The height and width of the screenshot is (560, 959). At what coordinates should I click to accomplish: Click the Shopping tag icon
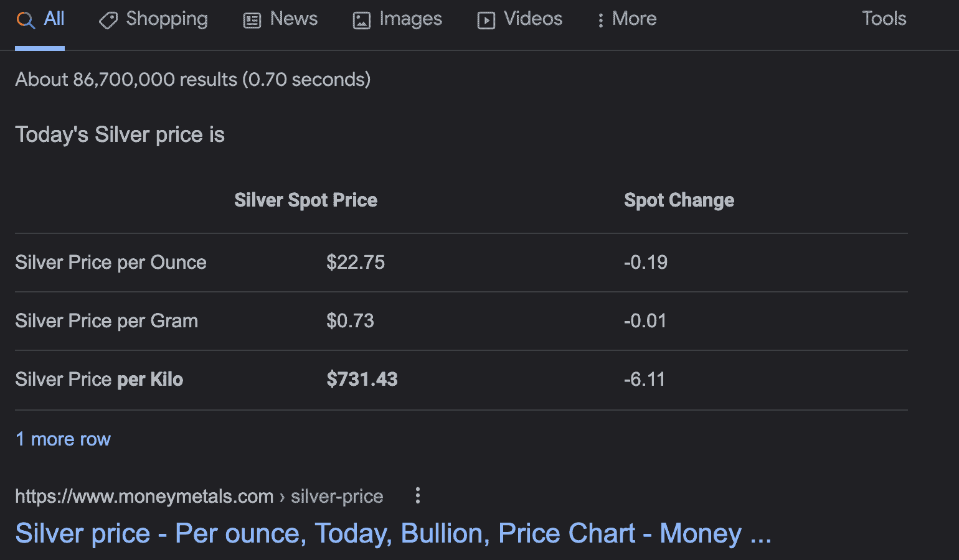click(x=108, y=21)
